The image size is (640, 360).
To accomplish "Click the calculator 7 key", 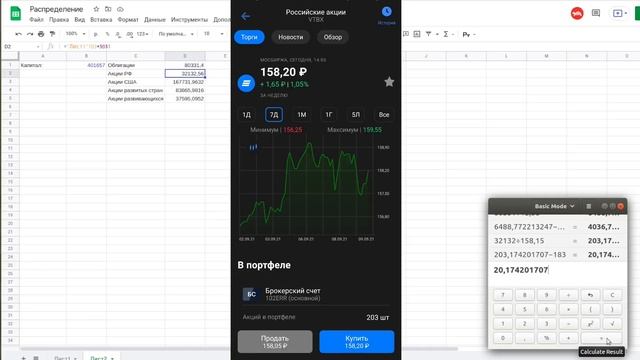I will tap(503, 295).
